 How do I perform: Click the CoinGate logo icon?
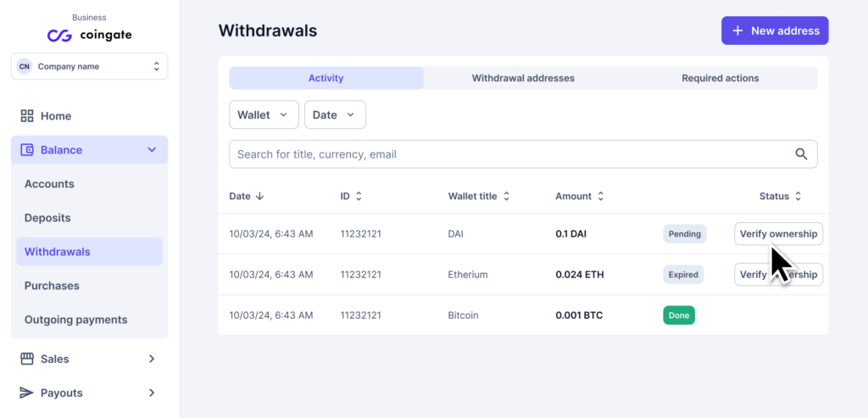point(59,36)
